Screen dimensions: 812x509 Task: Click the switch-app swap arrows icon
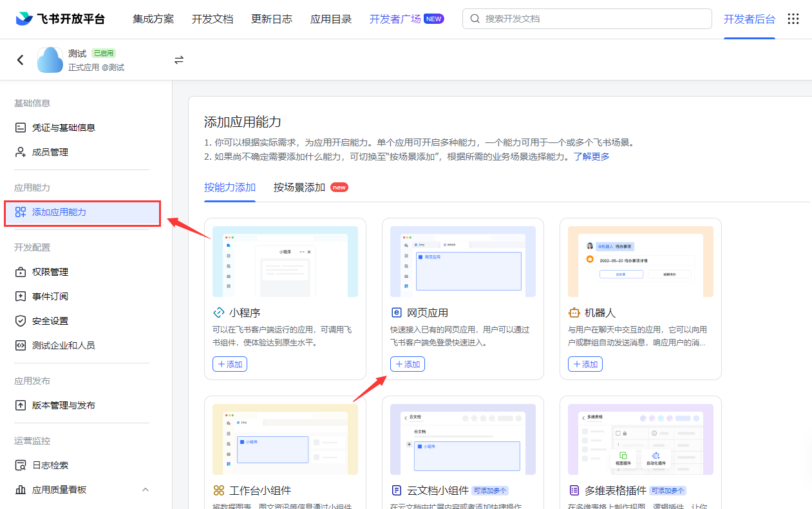179,60
